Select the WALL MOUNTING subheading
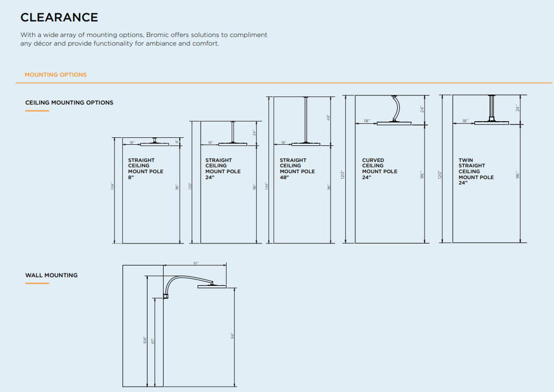554x392 pixels. coord(52,275)
